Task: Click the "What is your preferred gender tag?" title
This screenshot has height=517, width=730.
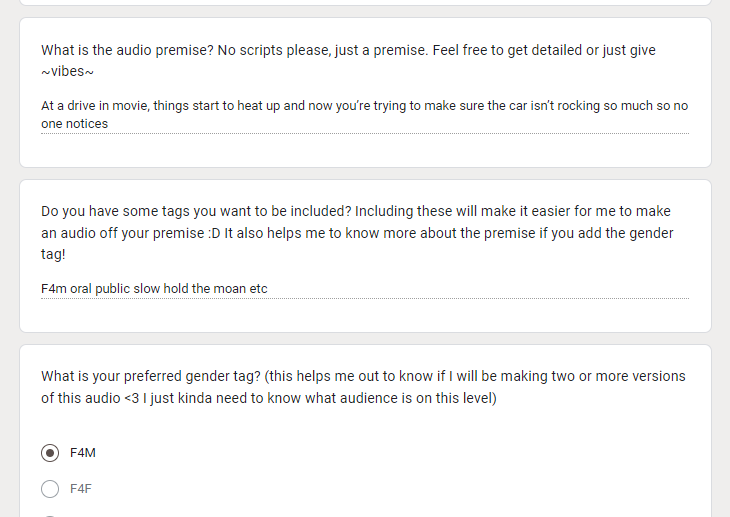Action: (x=363, y=387)
